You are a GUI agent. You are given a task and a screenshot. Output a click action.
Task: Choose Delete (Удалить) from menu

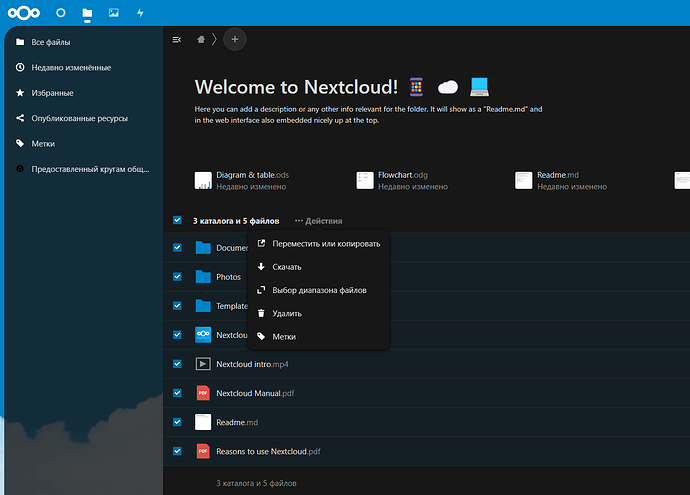pyautogui.click(x=319, y=314)
